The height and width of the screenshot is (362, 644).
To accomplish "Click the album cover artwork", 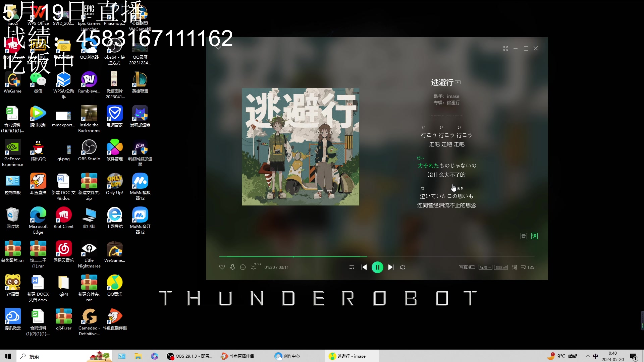I will pyautogui.click(x=301, y=147).
